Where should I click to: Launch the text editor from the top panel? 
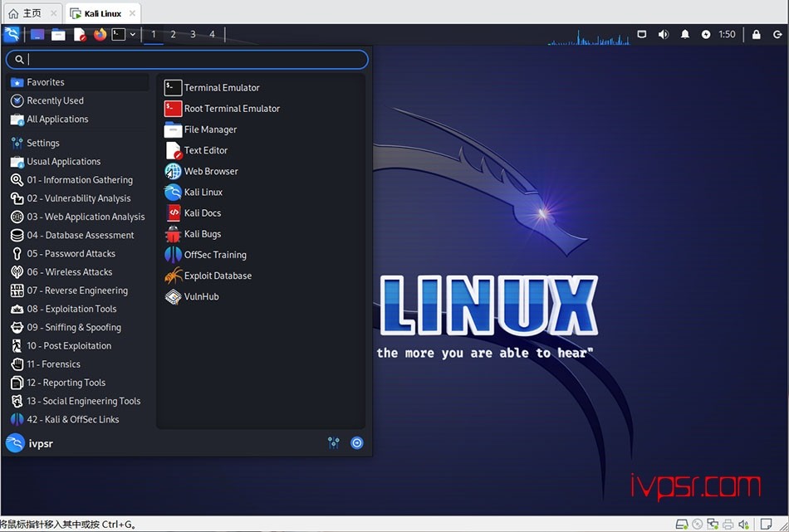pos(80,34)
